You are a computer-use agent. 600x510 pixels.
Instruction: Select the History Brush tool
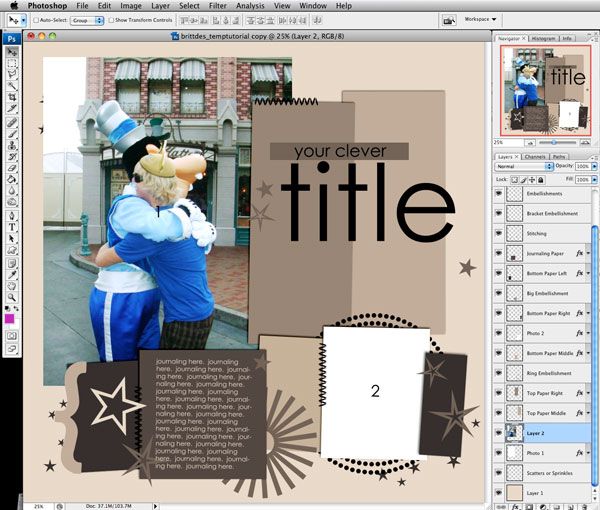[12, 156]
